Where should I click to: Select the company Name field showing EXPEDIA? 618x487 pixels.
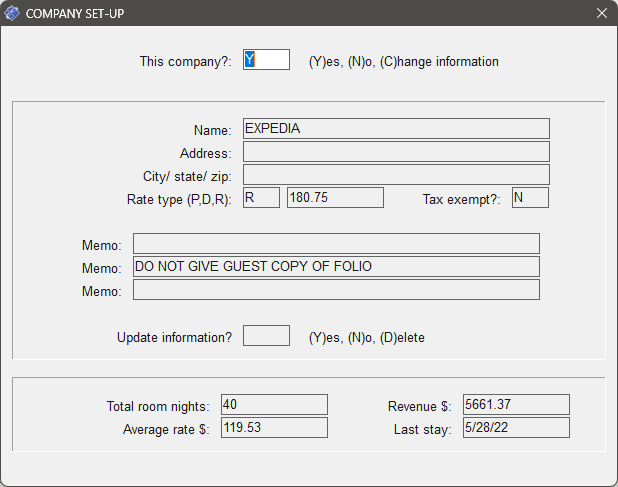pos(396,129)
